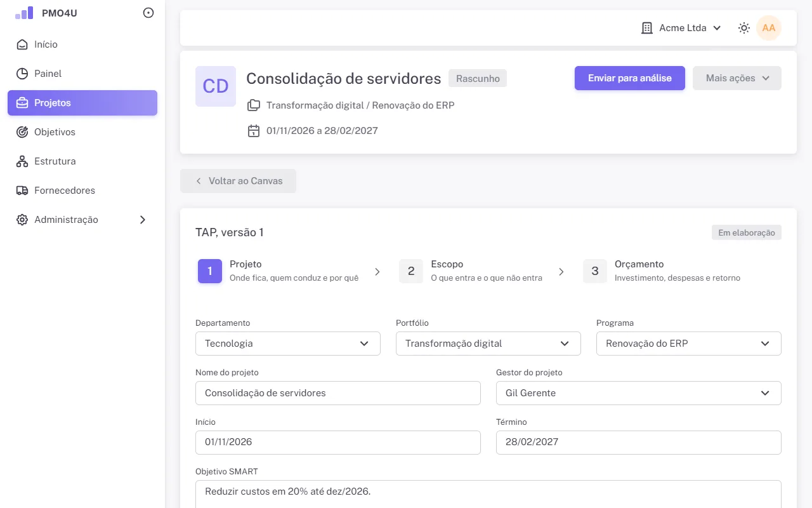
Task: Click the Início home icon
Action: pyautogui.click(x=22, y=44)
